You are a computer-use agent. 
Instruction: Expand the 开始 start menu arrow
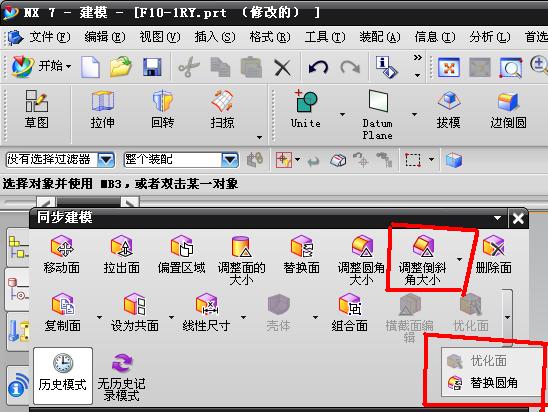[x=68, y=66]
